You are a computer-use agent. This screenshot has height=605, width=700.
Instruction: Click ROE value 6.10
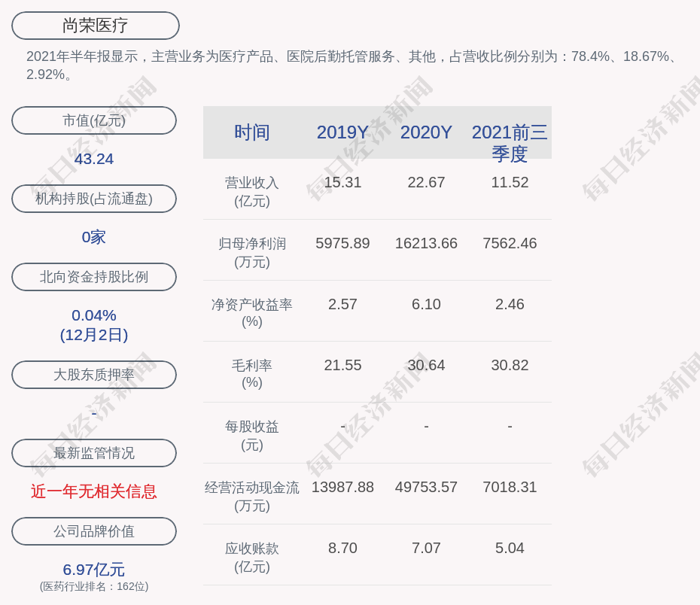426,304
